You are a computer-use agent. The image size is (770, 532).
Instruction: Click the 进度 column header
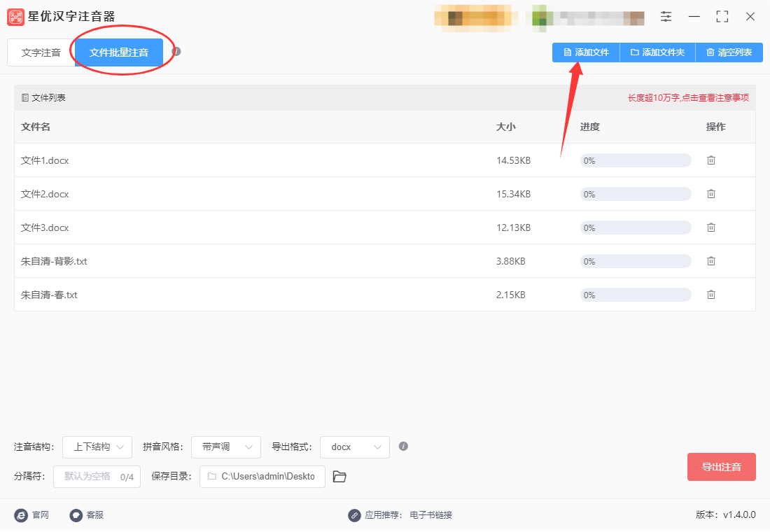pos(590,127)
